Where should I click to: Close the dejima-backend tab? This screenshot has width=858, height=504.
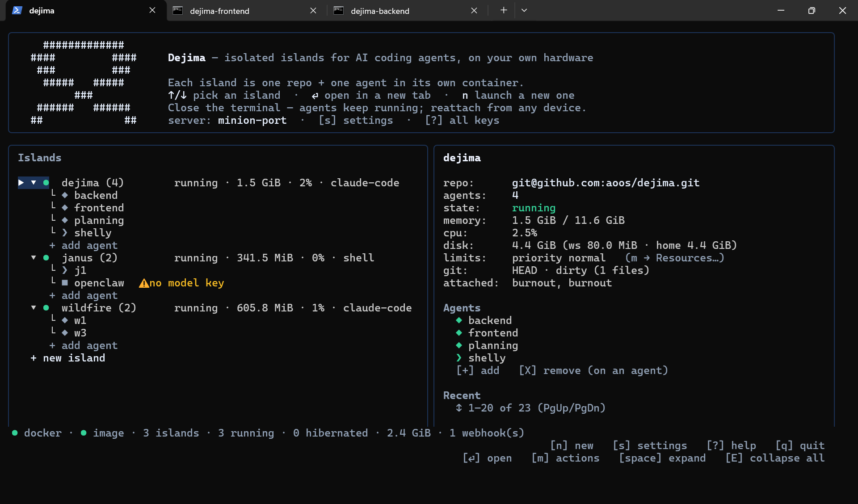(474, 10)
